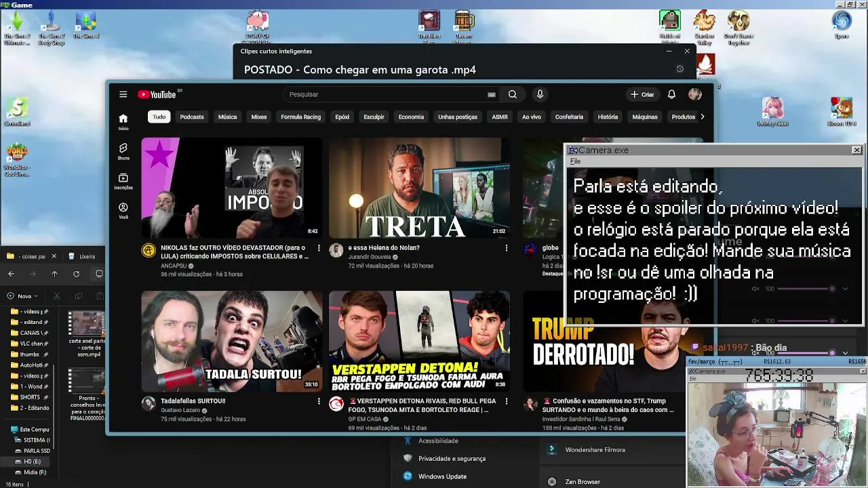The width and height of the screenshot is (868, 488).
Task: Open the TADALA SURTOU video thumbnail
Action: coord(232,341)
